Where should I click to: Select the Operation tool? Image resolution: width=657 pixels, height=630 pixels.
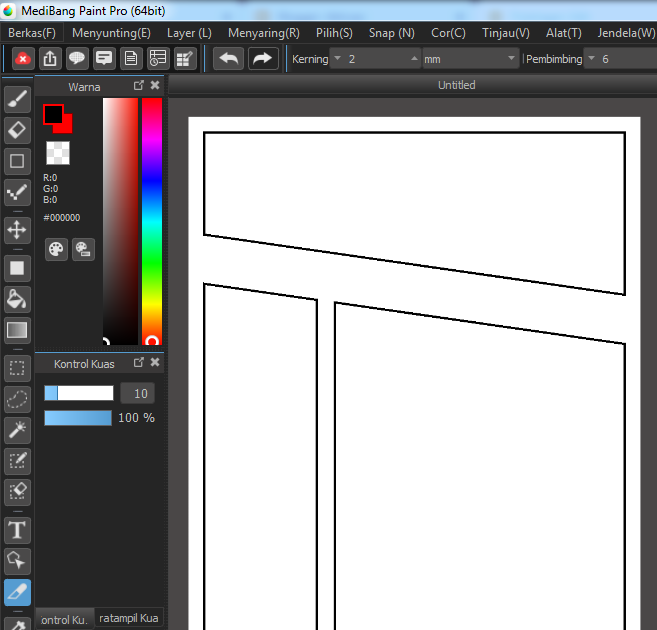coord(17,561)
